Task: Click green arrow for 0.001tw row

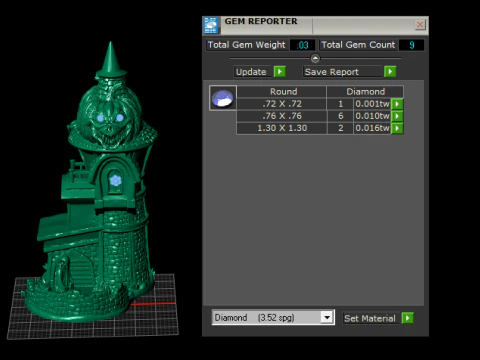Action: [x=397, y=104]
